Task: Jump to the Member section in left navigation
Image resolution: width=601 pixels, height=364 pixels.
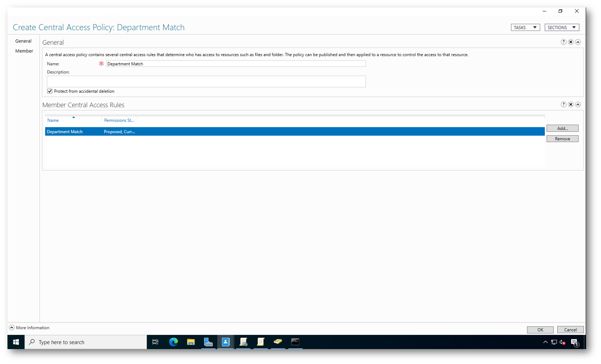Action: point(24,51)
